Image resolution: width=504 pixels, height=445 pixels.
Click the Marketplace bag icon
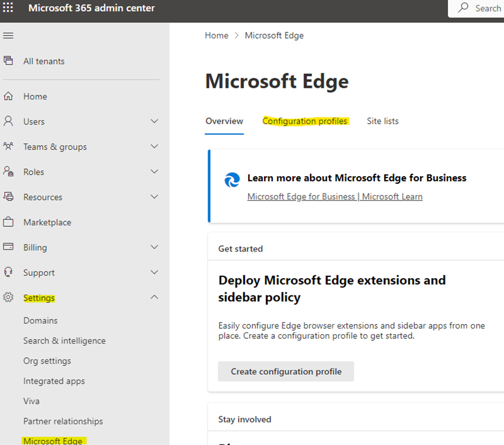8,222
